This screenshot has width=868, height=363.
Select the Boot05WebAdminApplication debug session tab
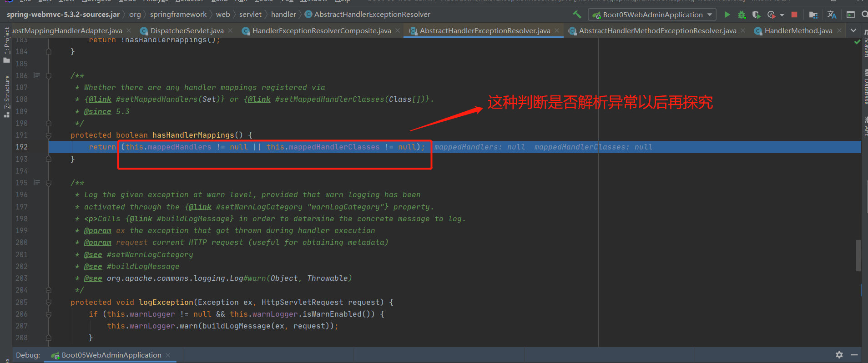[x=111, y=355]
